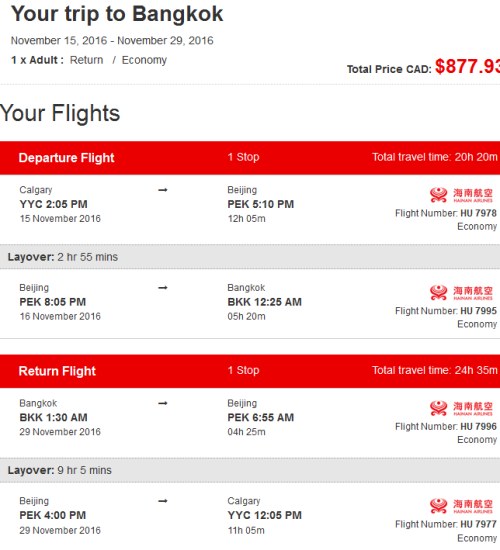The height and width of the screenshot is (550, 500).
Task: Click the arrow between Calgary and Beijing
Action: pyautogui.click(x=163, y=190)
